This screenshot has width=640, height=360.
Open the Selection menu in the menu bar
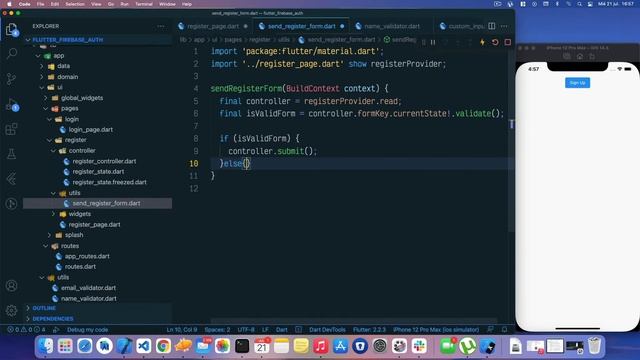tap(75, 4)
